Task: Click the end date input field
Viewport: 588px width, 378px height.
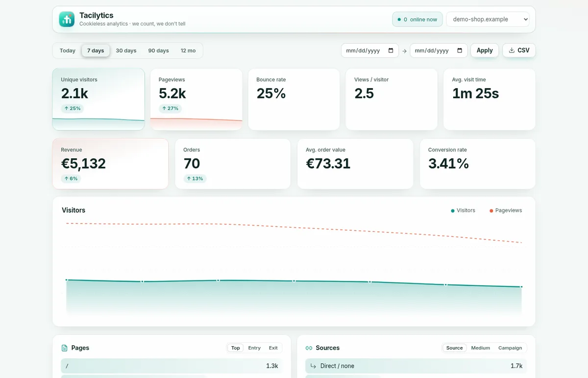Action: tap(439, 50)
